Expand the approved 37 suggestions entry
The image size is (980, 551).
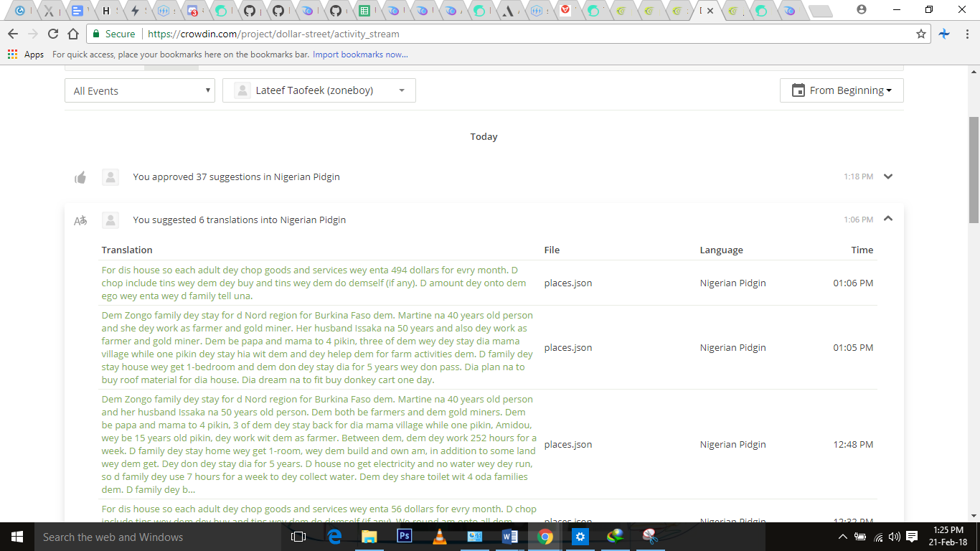(x=888, y=176)
